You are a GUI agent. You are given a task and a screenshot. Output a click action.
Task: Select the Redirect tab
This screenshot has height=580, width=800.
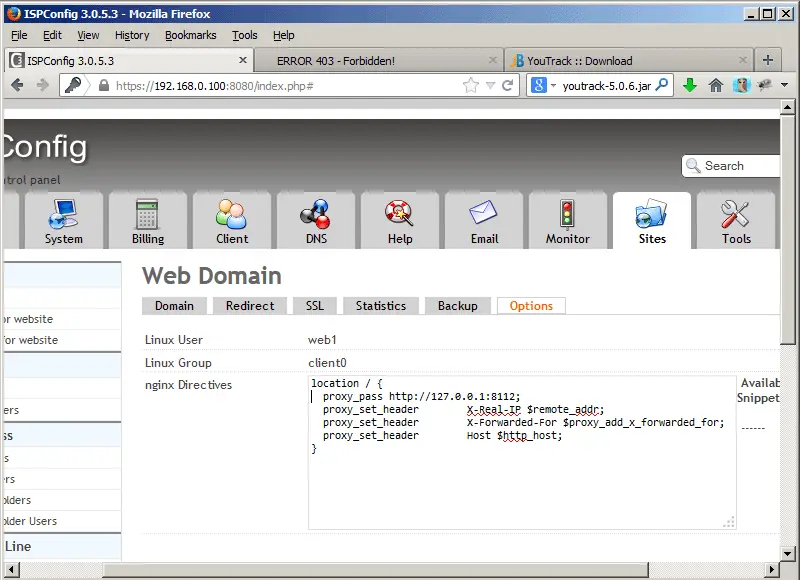point(250,306)
